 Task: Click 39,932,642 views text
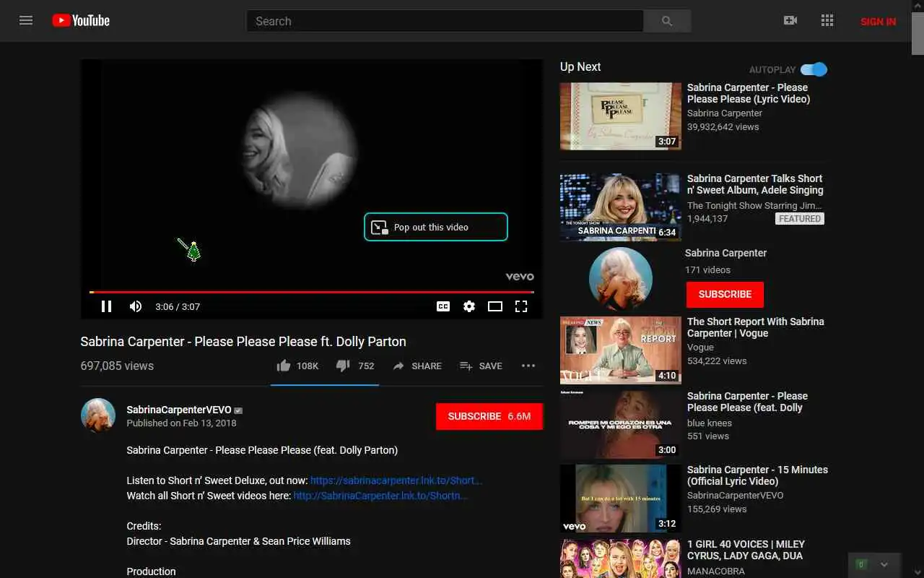pyautogui.click(x=723, y=126)
